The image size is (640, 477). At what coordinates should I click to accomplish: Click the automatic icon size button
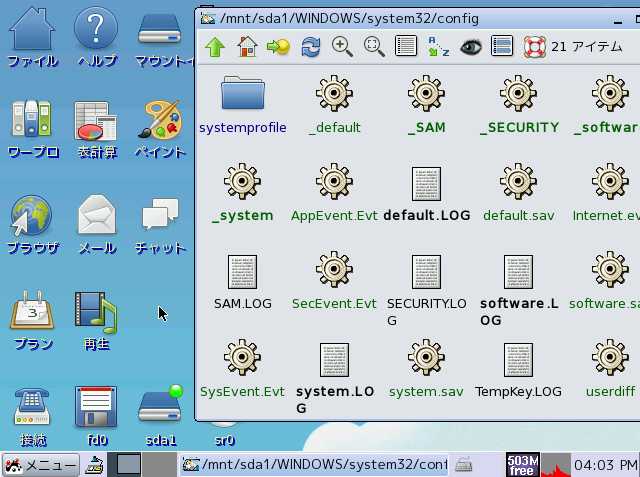tap(374, 46)
